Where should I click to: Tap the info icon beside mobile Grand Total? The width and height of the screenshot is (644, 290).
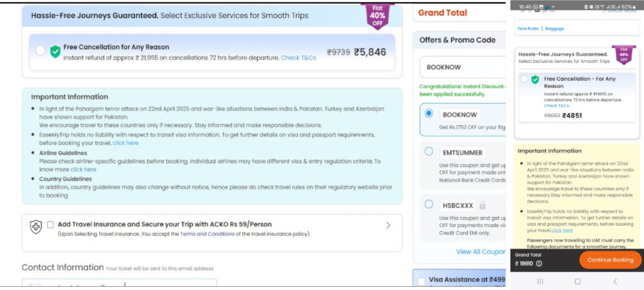pos(539,264)
